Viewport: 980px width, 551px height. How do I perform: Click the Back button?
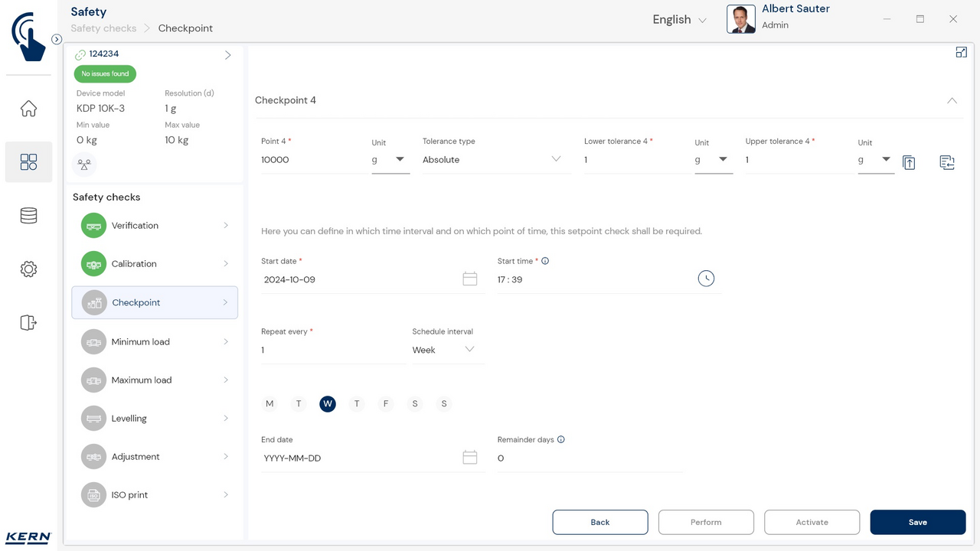pyautogui.click(x=600, y=522)
